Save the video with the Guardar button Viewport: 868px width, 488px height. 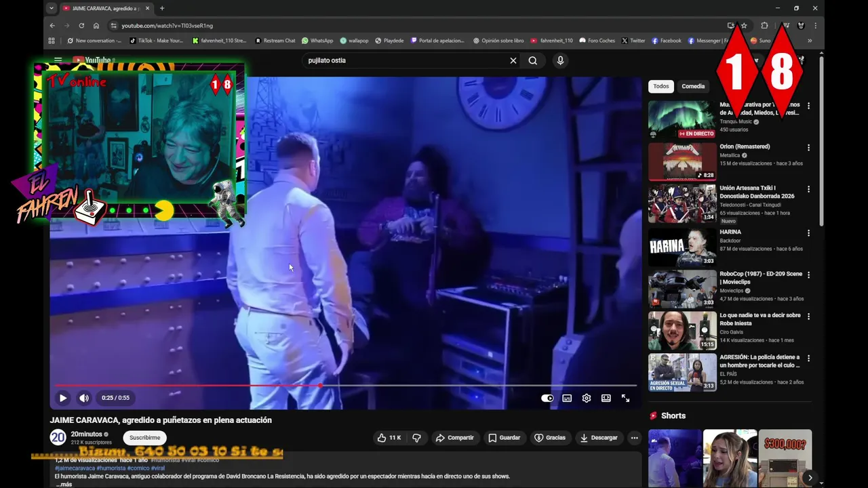(505, 438)
